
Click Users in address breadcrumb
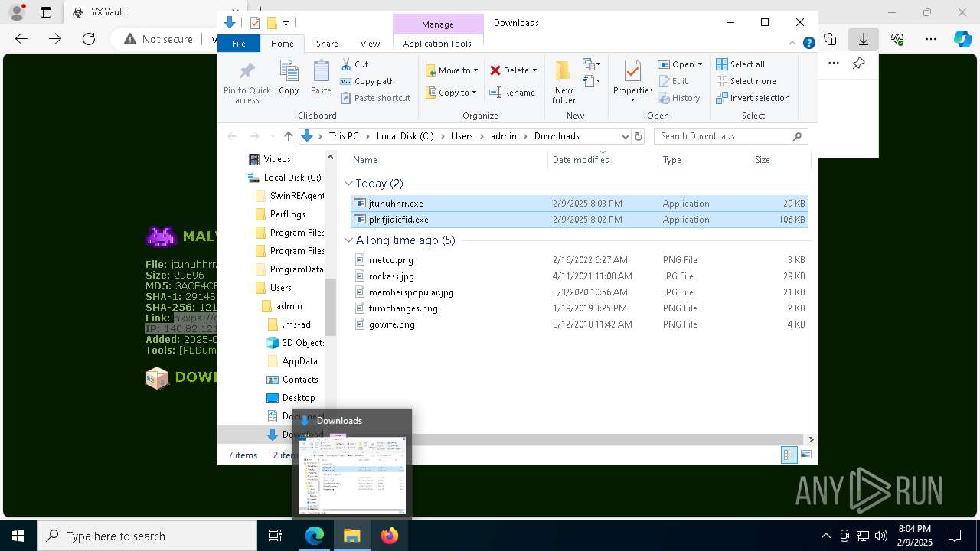pos(462,136)
